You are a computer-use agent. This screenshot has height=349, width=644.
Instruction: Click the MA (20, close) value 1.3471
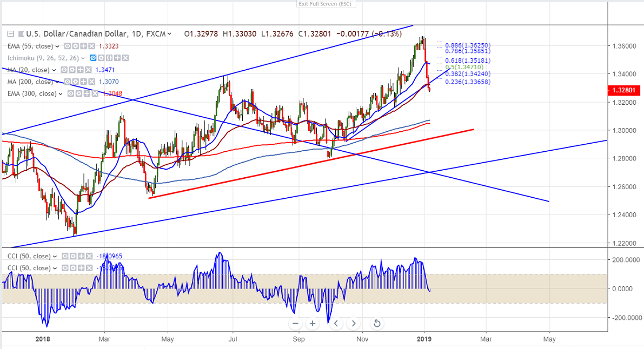pyautogui.click(x=105, y=70)
